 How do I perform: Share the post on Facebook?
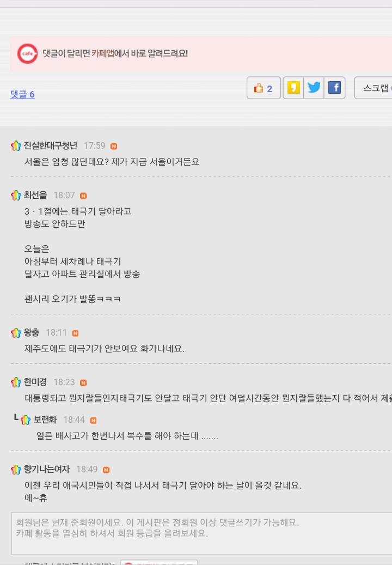tap(334, 88)
